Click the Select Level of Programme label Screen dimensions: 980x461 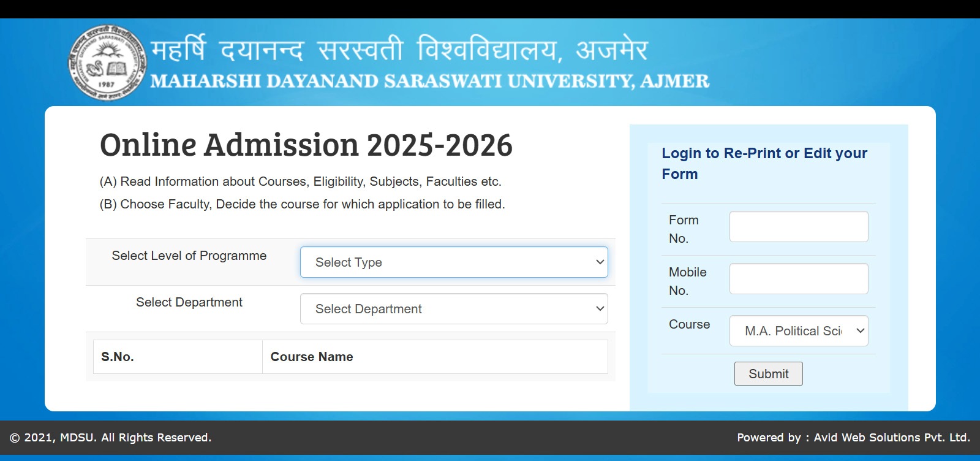pos(189,256)
